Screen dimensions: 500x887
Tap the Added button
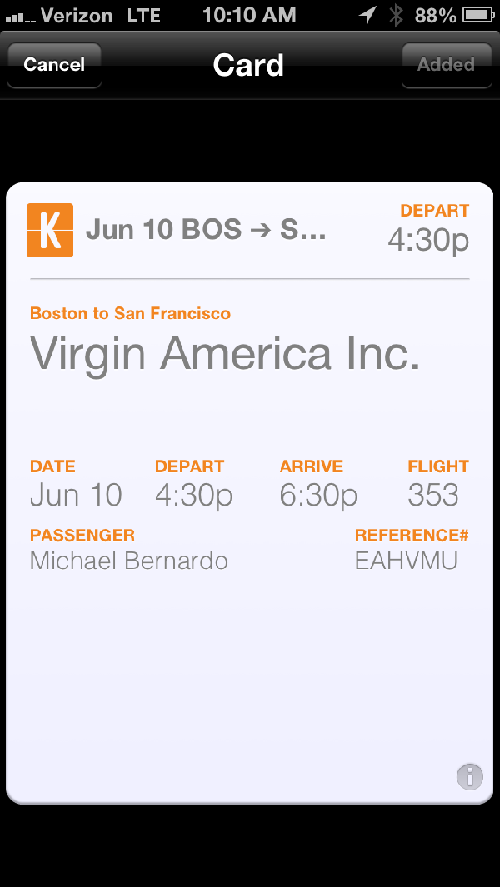click(446, 65)
